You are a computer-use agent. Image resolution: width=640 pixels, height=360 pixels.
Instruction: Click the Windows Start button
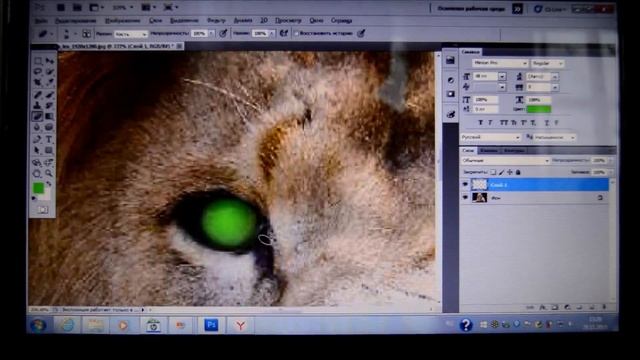click(39, 325)
